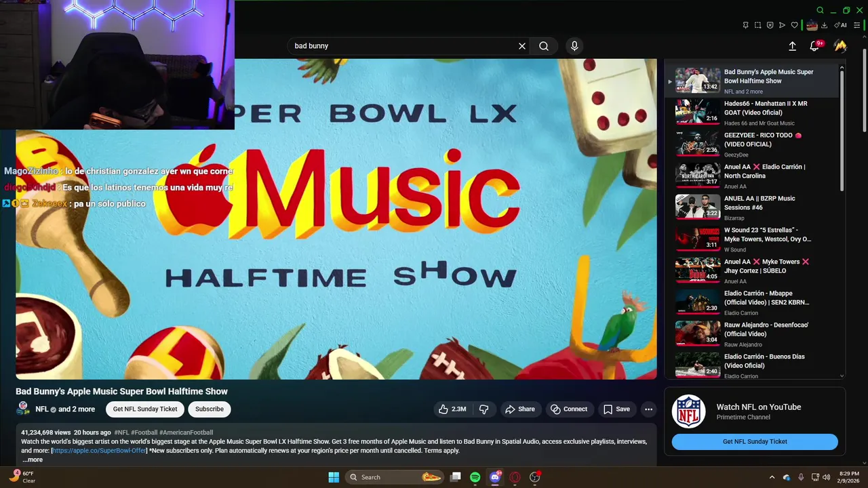Open Spotify from the taskbar
The image size is (868, 488).
pyautogui.click(x=475, y=477)
